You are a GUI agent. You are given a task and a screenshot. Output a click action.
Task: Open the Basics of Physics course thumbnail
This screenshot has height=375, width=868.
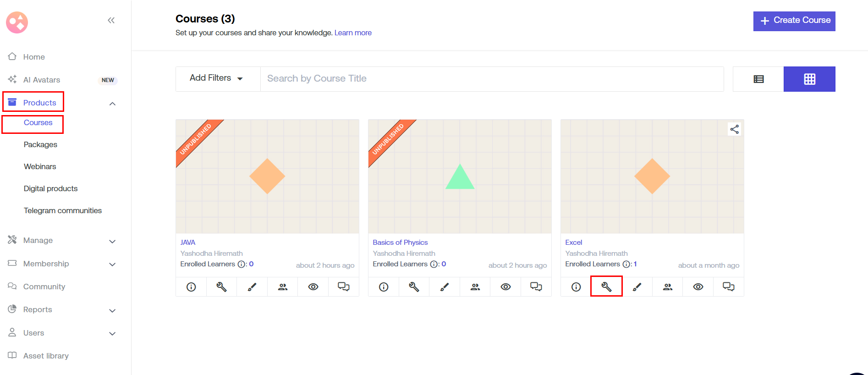coord(460,176)
